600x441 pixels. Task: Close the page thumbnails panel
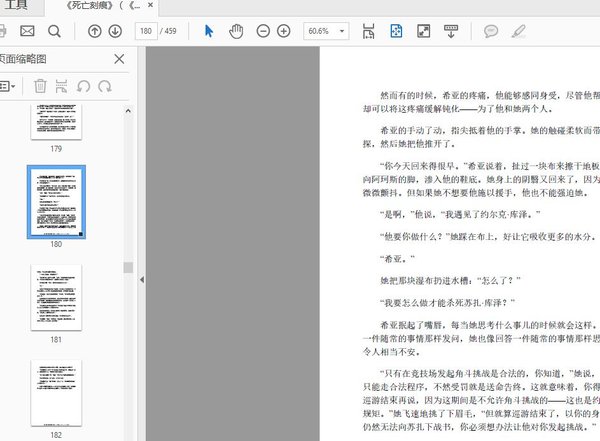click(x=119, y=59)
